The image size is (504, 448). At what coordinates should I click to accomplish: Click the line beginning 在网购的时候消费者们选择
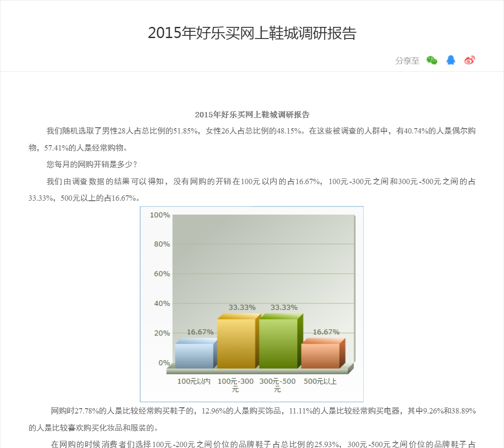263,444
